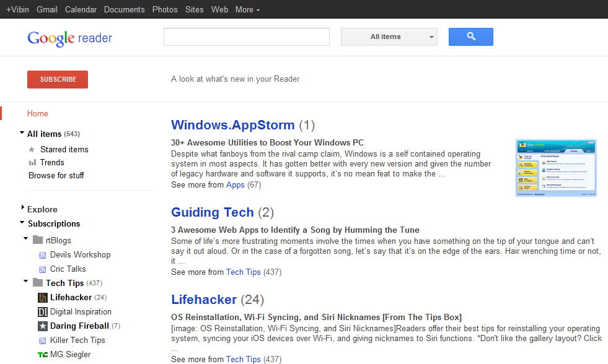Select Tech Tips (437) folder label
The height and width of the screenshot is (364, 608).
(x=74, y=283)
